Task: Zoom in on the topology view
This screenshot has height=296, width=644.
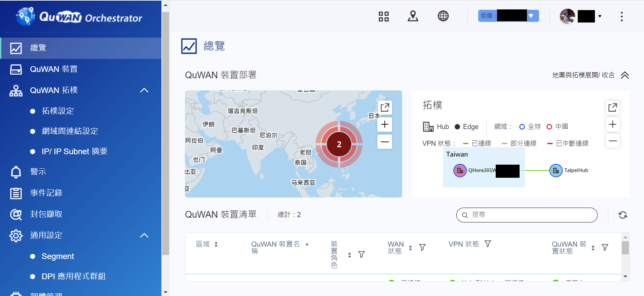Action: tap(613, 124)
